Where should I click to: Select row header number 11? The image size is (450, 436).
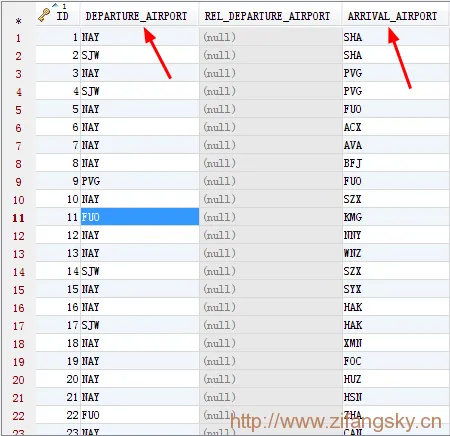(19, 218)
